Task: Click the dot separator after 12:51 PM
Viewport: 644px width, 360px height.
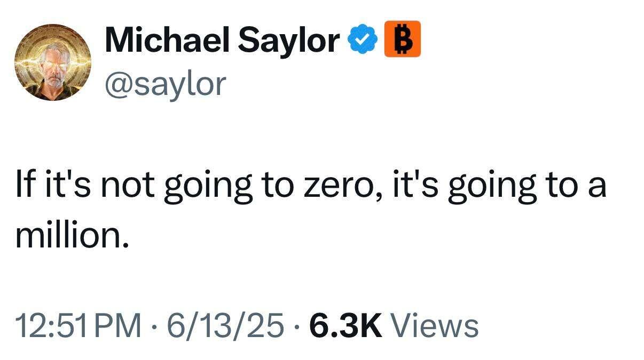Action: (x=155, y=326)
